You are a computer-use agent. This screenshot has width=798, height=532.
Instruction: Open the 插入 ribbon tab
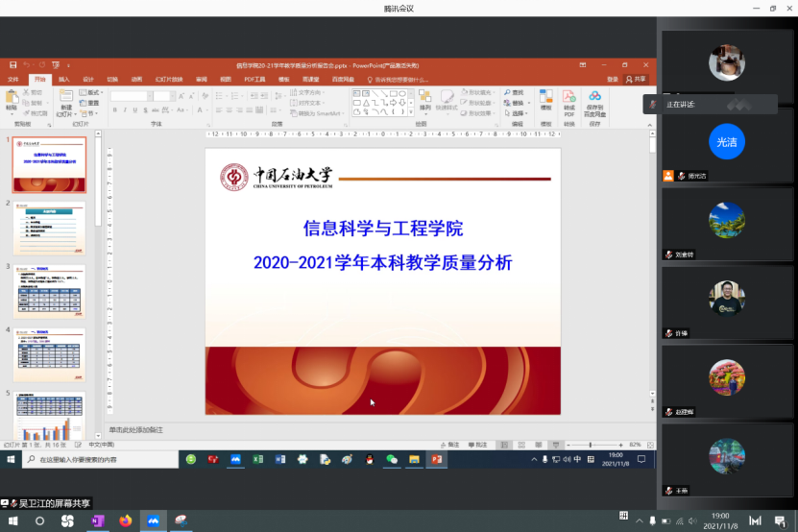pyautogui.click(x=63, y=79)
